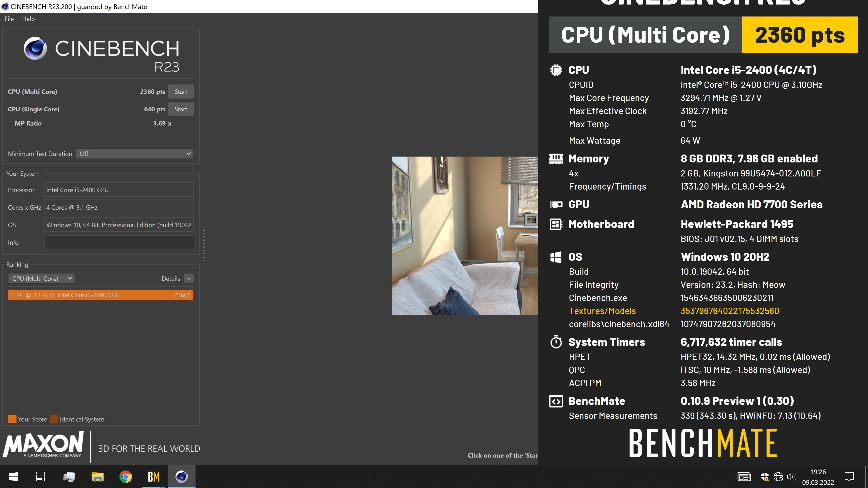Image resolution: width=868 pixels, height=488 pixels.
Task: Click the BenchMate code bracket icon
Action: [x=556, y=401]
